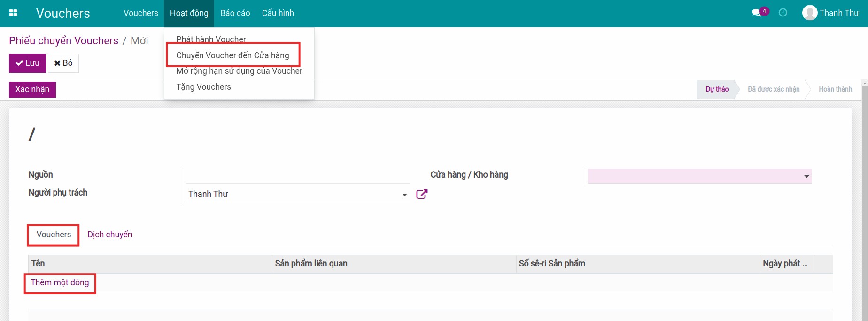Click the Thanh Thư user avatar
Screen dimensions: 868x321
click(x=810, y=13)
